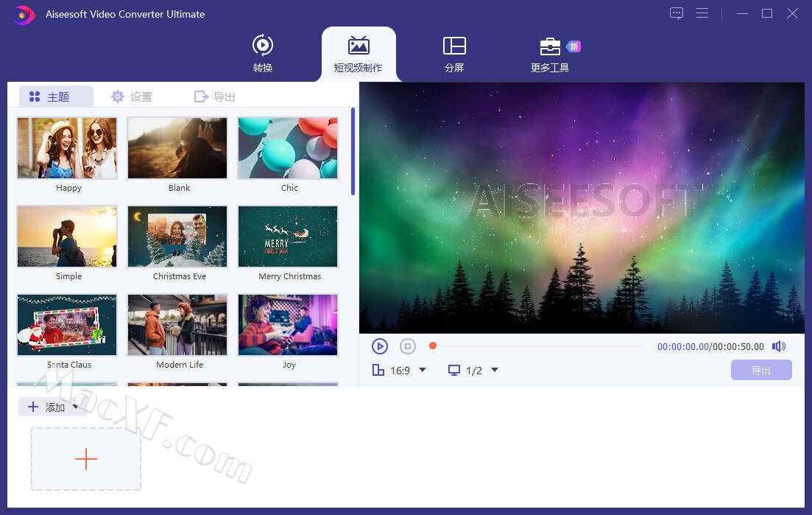The width and height of the screenshot is (812, 515).
Task: Click the monitor icon beside 1/2
Action: (454, 370)
